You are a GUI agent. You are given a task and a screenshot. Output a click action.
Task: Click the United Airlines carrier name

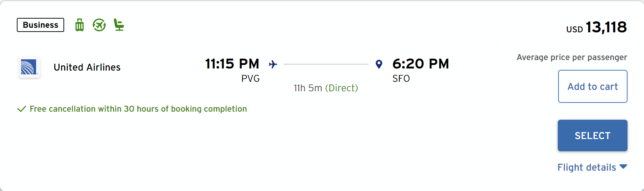click(87, 67)
